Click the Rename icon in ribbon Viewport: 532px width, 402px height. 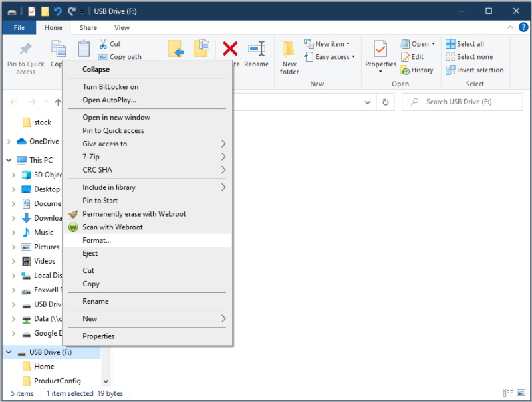coord(257,49)
